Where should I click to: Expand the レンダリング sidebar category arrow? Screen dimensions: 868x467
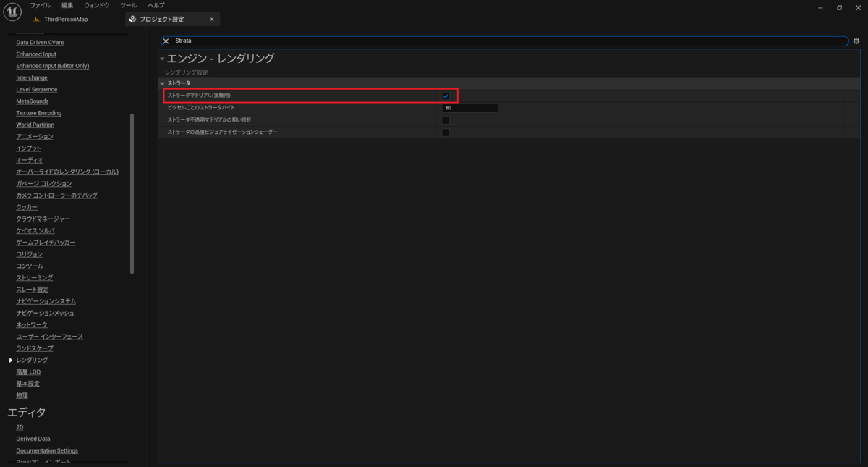[x=10, y=360]
